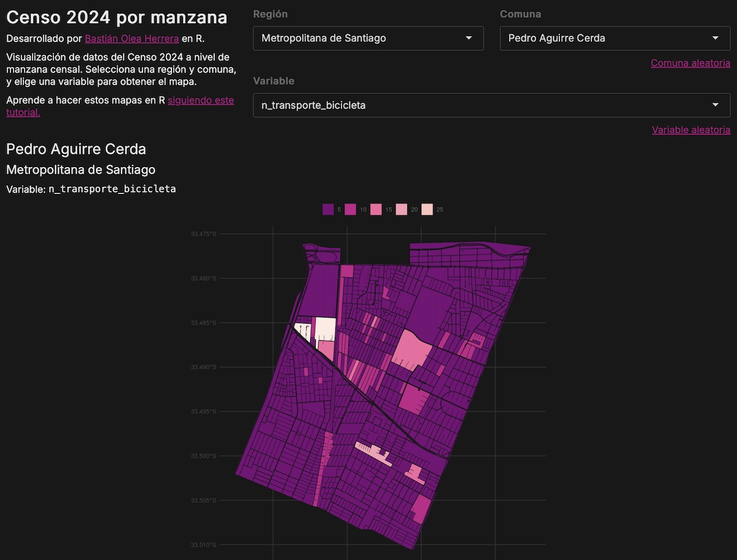Click the palest legend swatch labeled 25
Screen dimensions: 737x560
(427, 209)
